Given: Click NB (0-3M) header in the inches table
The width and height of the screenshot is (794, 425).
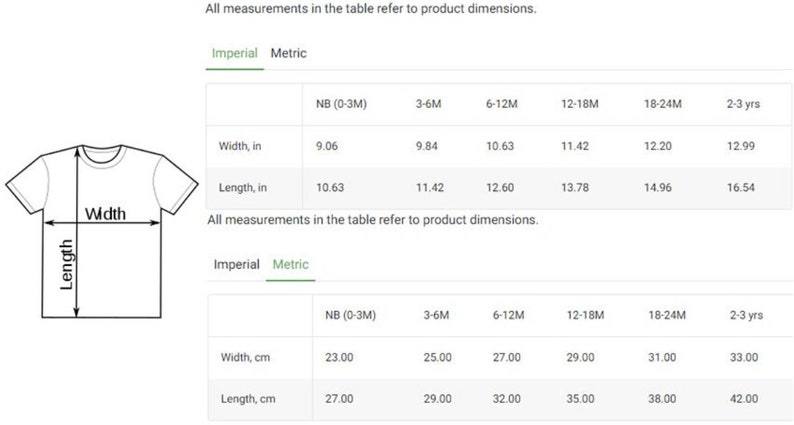Looking at the screenshot, I should click(x=341, y=104).
